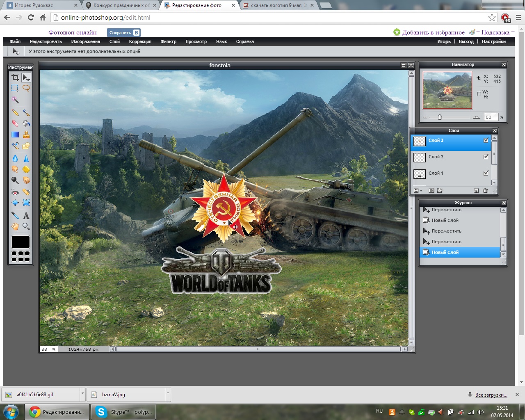This screenshot has width=525, height=420.
Task: Select the Bloat tool
Action: pyautogui.click(x=15, y=203)
